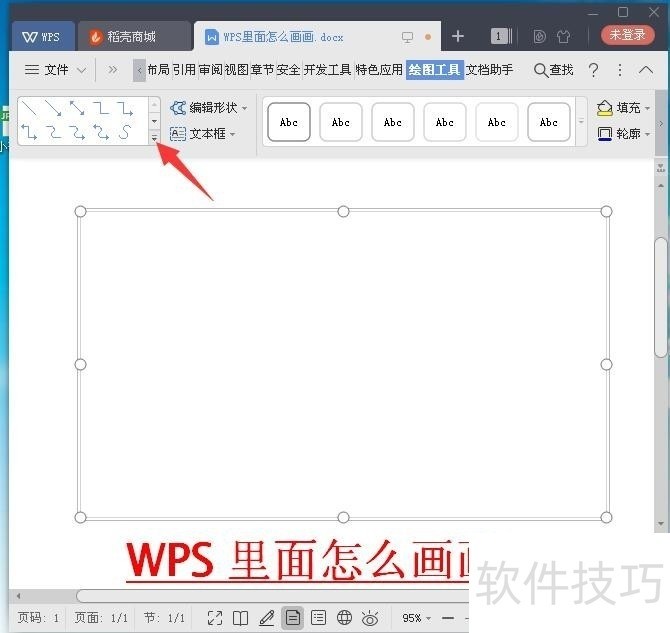Open the WPS home tab
This screenshot has height=633, width=670.
pos(42,37)
